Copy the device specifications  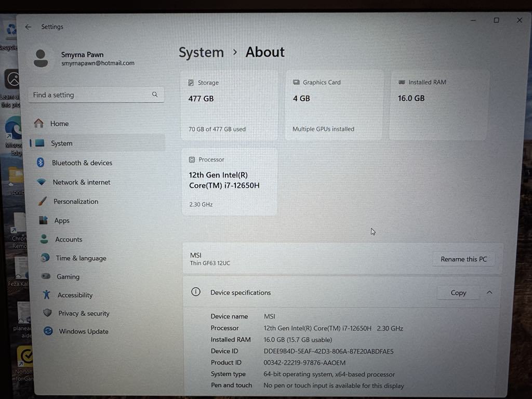click(458, 293)
